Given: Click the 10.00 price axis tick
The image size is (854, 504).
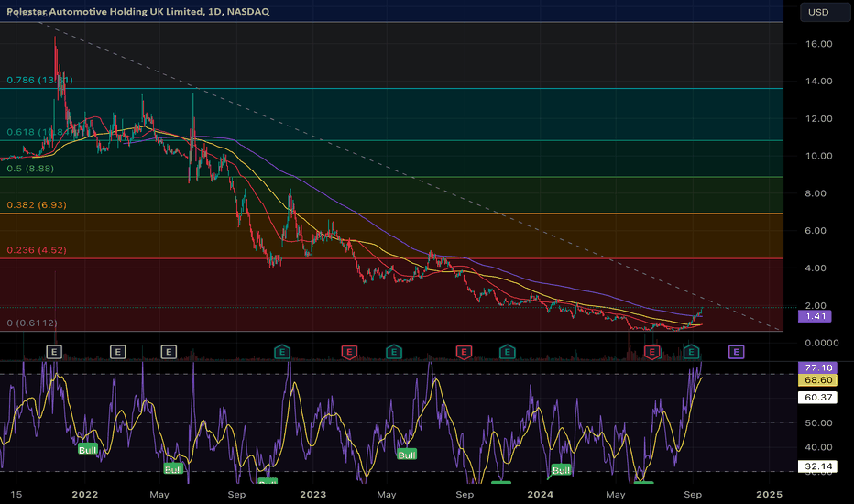Looking at the screenshot, I should 818,156.
